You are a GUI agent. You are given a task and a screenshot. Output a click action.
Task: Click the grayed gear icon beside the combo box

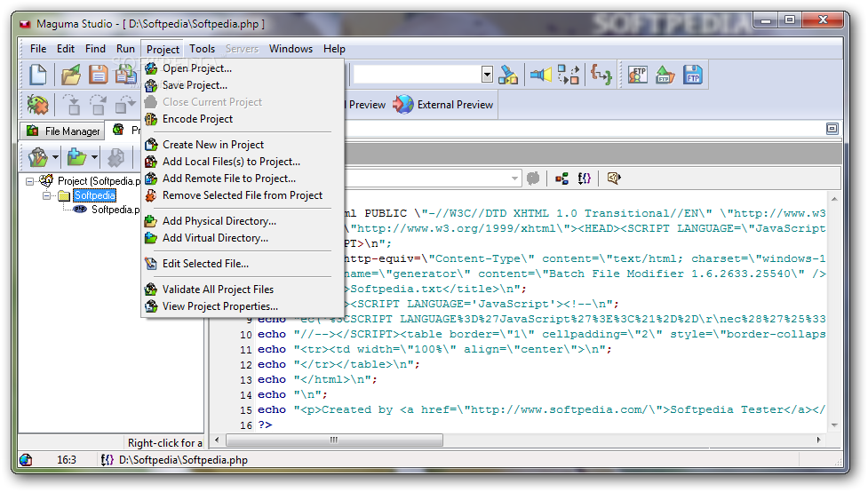pos(533,179)
